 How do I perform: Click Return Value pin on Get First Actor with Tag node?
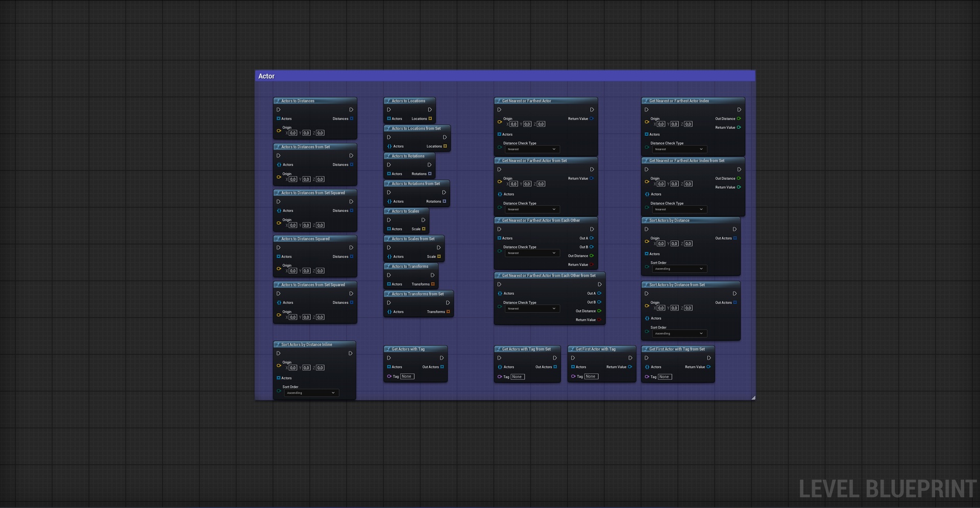(630, 367)
